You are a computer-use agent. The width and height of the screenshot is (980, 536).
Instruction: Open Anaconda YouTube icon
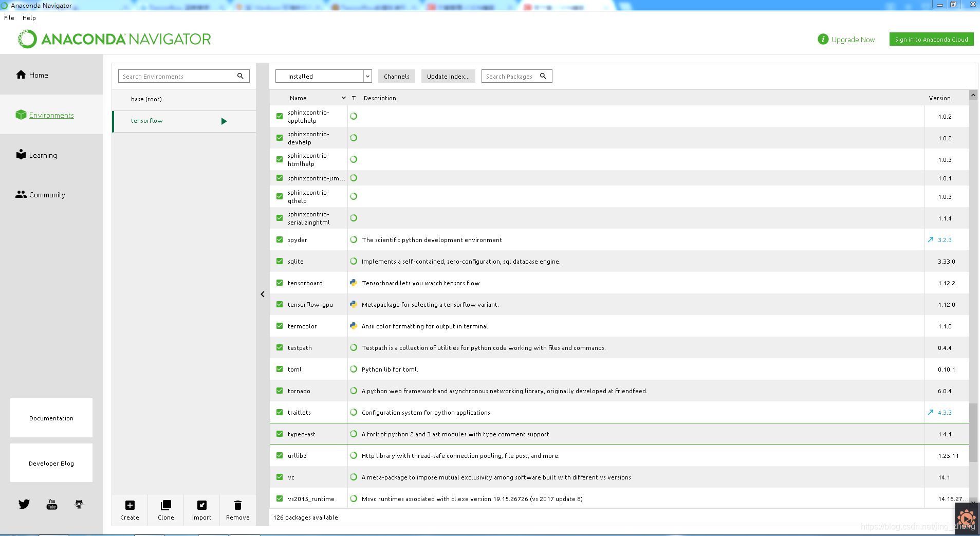click(52, 504)
